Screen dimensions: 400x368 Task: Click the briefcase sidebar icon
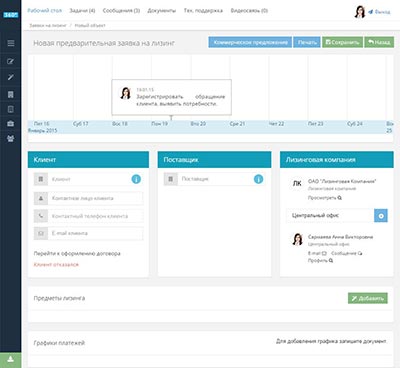[x=11, y=124]
